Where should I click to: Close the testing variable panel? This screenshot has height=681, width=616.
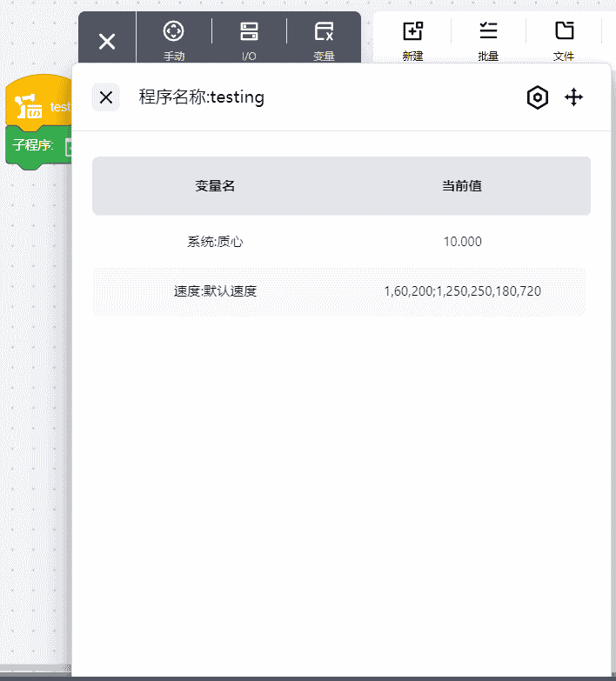tap(106, 97)
